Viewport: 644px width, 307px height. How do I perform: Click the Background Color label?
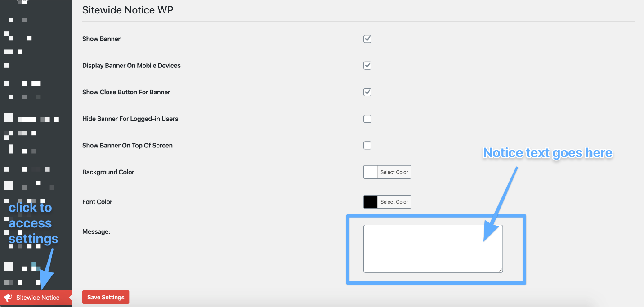(108, 172)
